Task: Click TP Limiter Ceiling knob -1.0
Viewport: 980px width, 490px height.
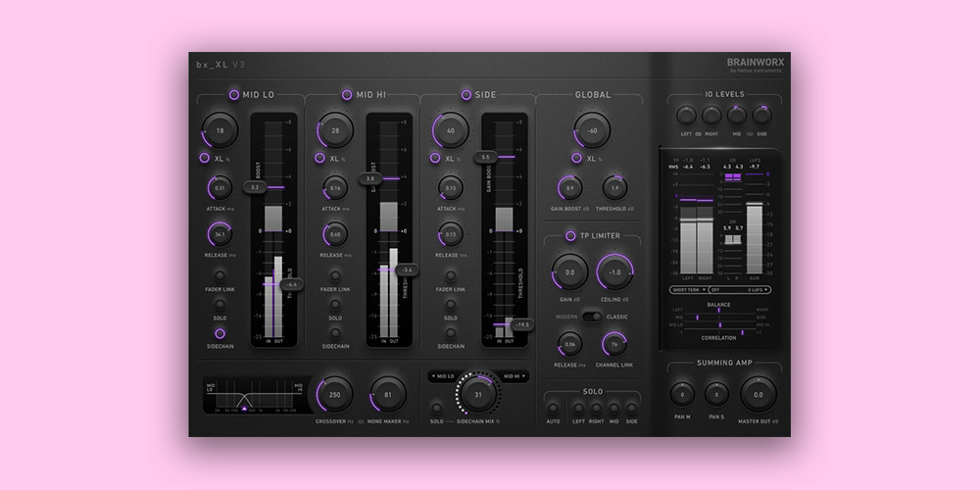Action: (615, 272)
